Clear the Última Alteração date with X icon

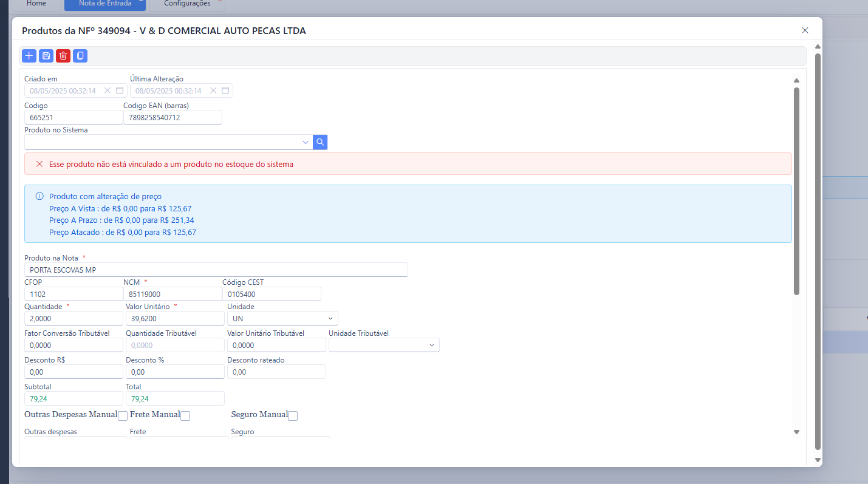point(213,90)
